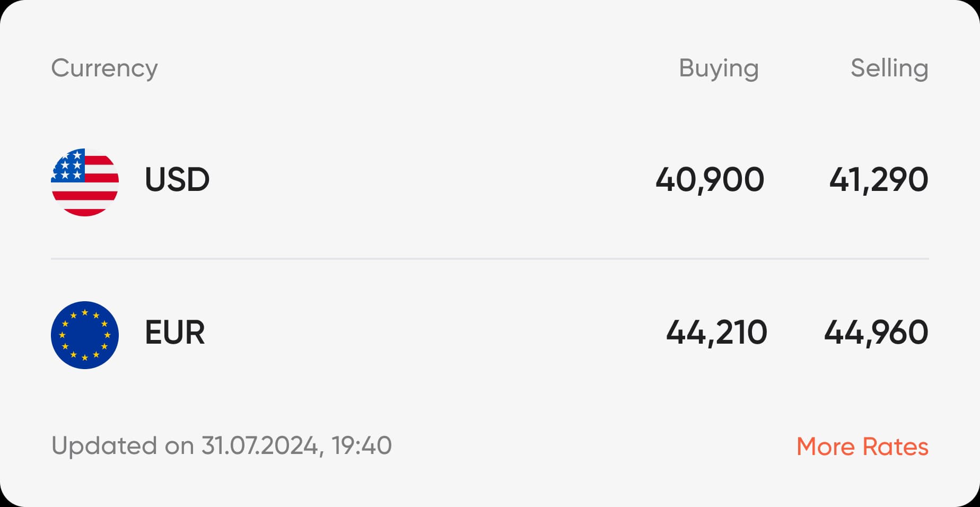Click the EUR selling rate 44,960
The height and width of the screenshot is (507, 980).
(x=876, y=333)
